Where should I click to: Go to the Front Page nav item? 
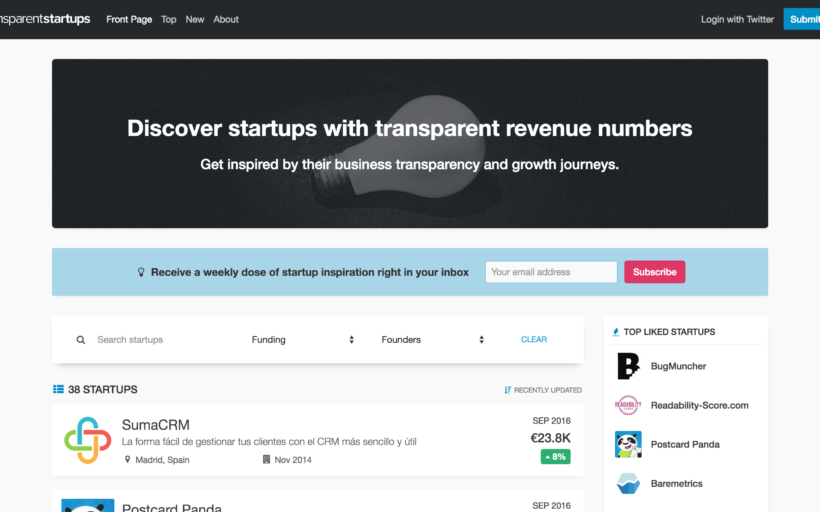129,19
